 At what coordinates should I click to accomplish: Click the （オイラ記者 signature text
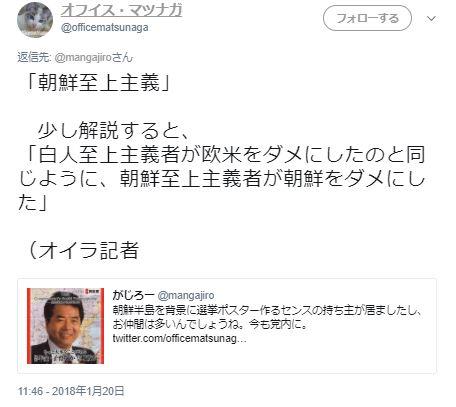tap(83, 250)
